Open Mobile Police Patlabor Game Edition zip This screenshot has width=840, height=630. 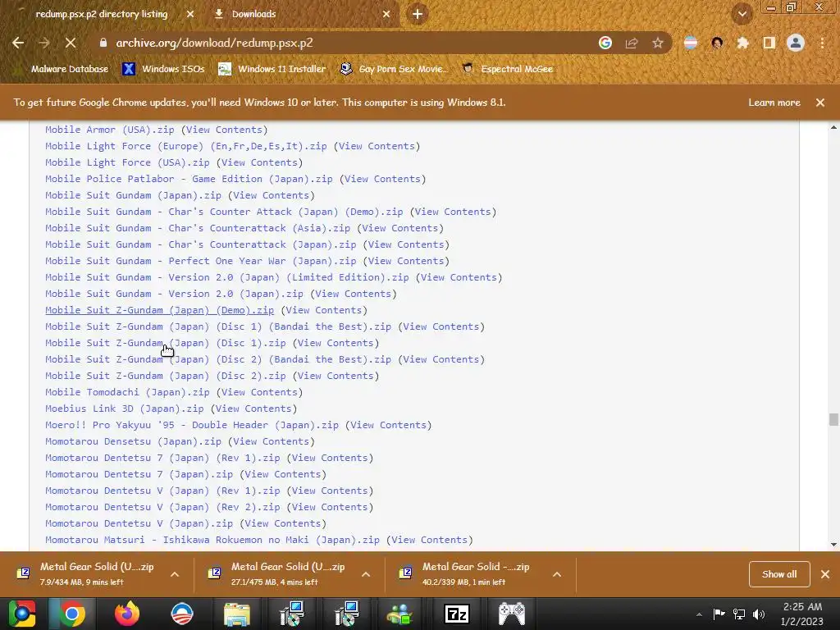pyautogui.click(x=189, y=179)
